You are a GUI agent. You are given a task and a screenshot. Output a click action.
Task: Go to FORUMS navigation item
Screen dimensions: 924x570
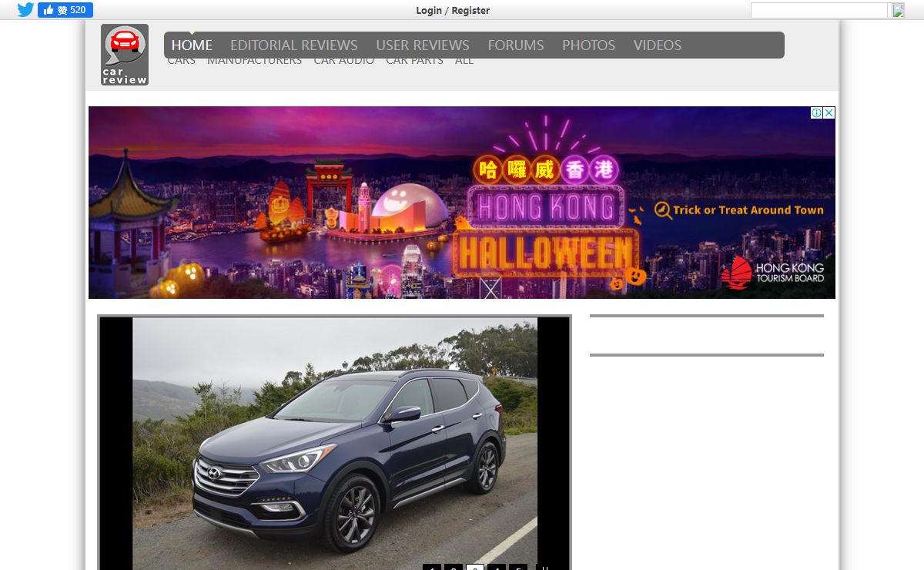coord(516,45)
